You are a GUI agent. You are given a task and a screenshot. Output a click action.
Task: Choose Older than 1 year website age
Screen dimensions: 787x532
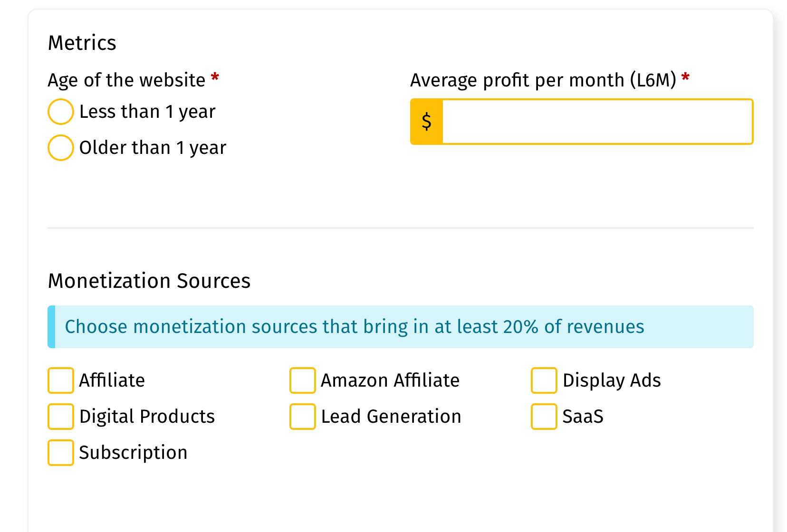point(60,148)
